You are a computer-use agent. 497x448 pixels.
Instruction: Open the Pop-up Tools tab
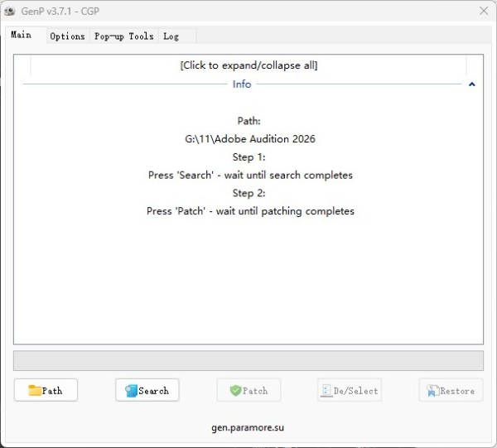point(124,36)
